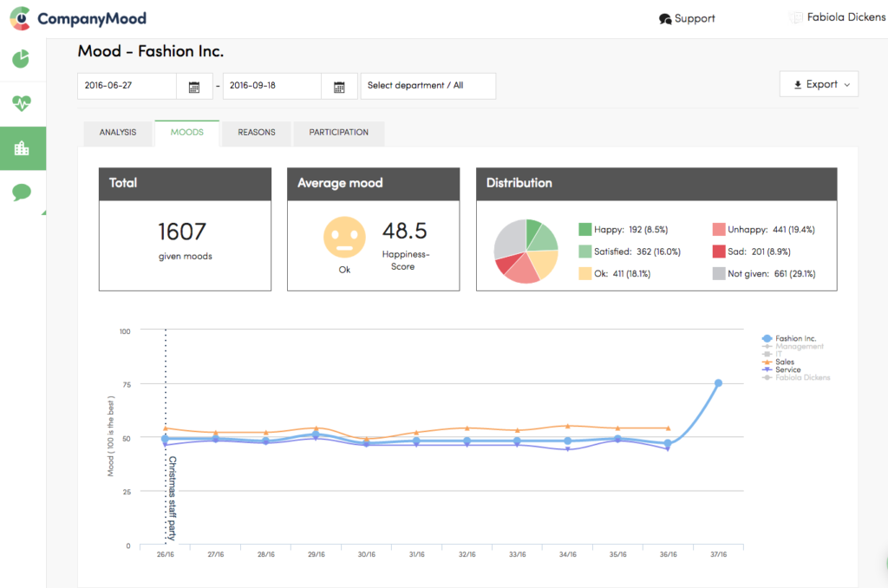
Task: Open the Support link
Action: pos(687,19)
